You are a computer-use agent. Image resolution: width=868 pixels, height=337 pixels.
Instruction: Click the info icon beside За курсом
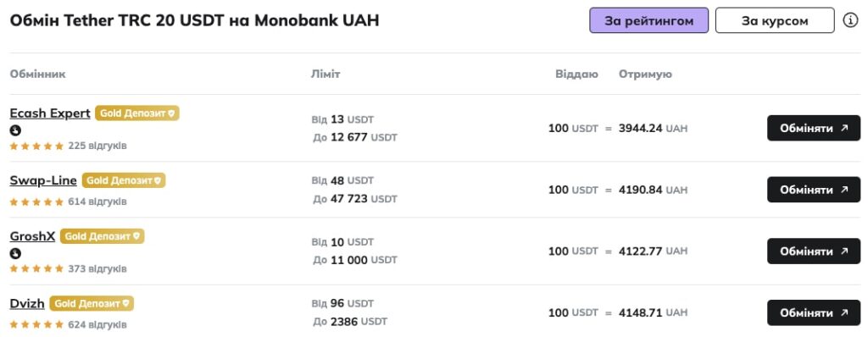coord(850,20)
